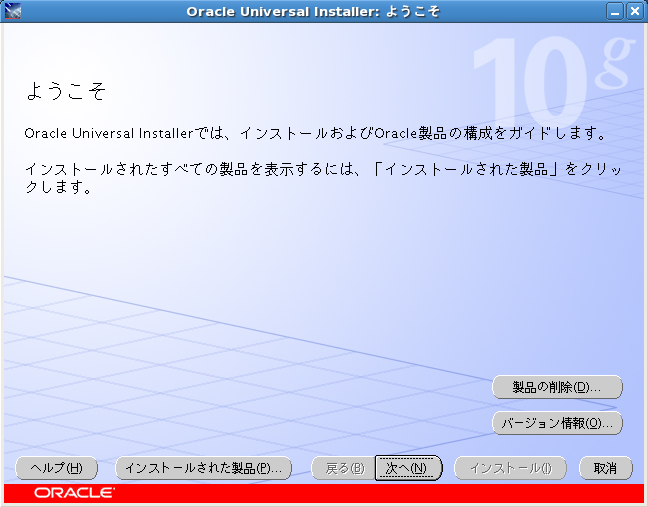Click paragraph starting インストールされたすべての製品
This screenshot has width=648, height=507.
click(x=323, y=178)
